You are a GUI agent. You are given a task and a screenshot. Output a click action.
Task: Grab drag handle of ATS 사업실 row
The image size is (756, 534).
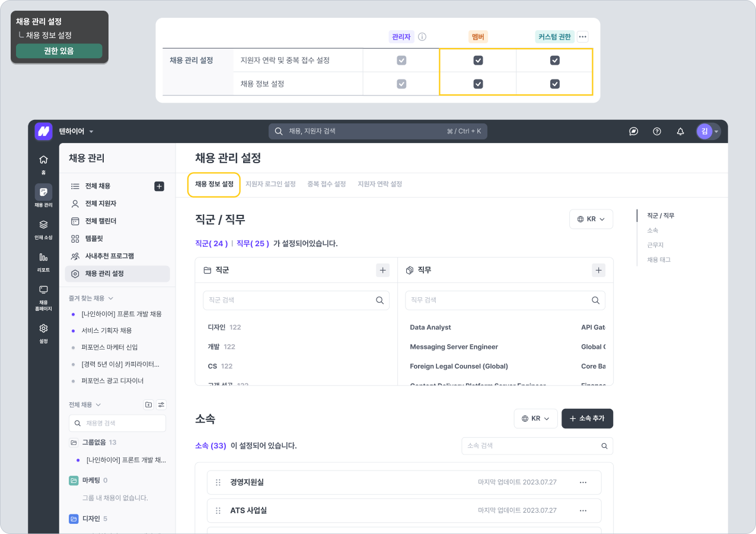pos(218,510)
